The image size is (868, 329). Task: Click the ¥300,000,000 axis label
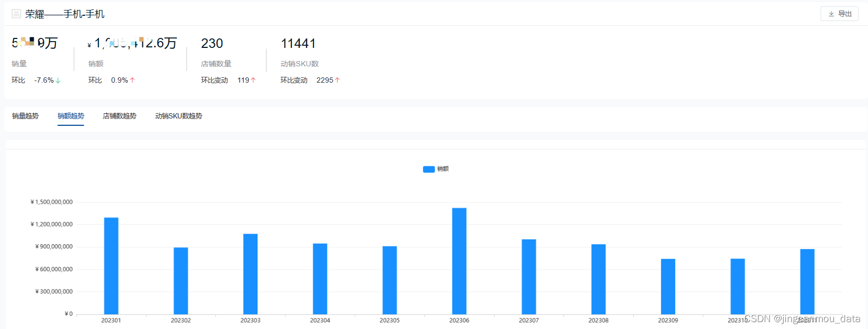click(x=54, y=292)
